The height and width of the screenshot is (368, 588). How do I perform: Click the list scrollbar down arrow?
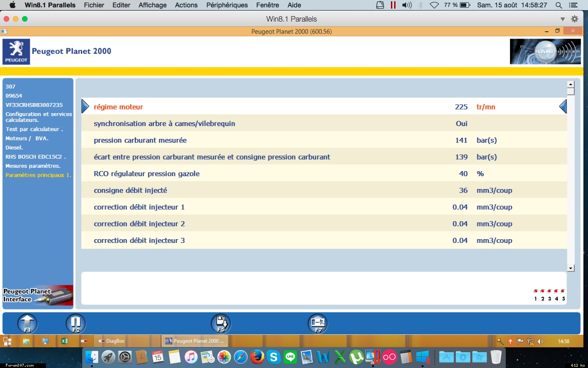[x=571, y=268]
